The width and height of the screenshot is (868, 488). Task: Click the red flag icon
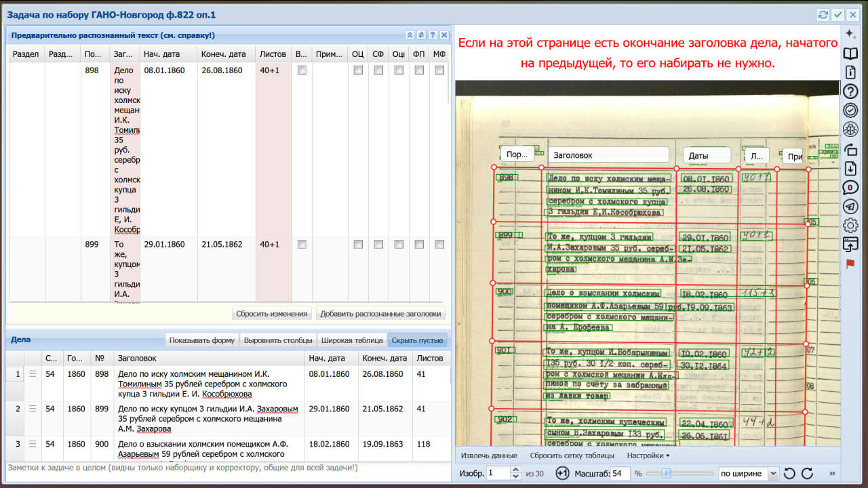tap(850, 263)
